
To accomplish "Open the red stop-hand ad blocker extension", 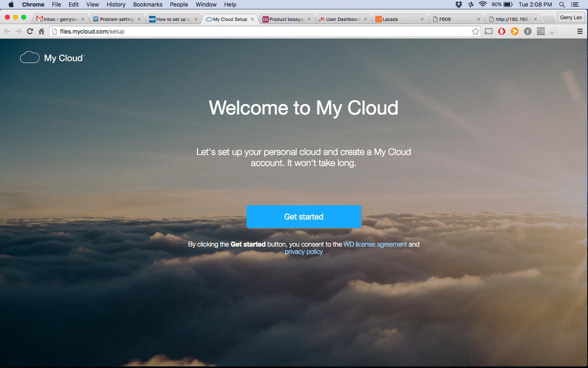I will tap(502, 31).
